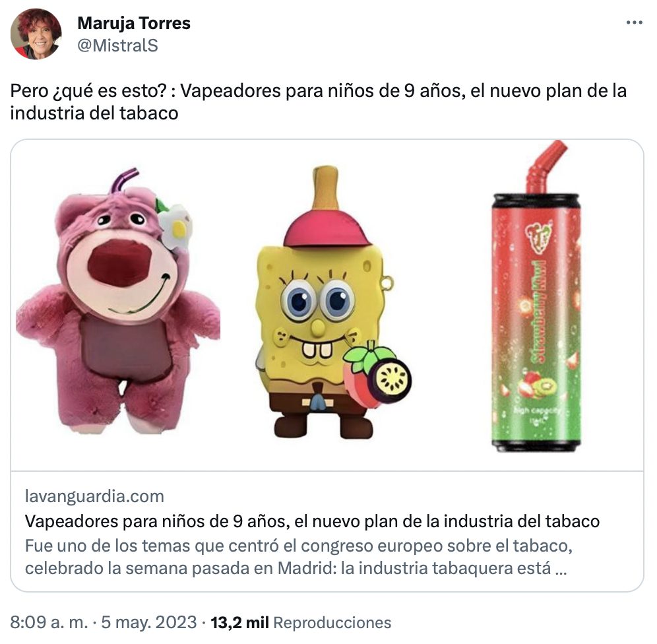Click the article description starting 'Fue uno de los temas'

point(299,558)
